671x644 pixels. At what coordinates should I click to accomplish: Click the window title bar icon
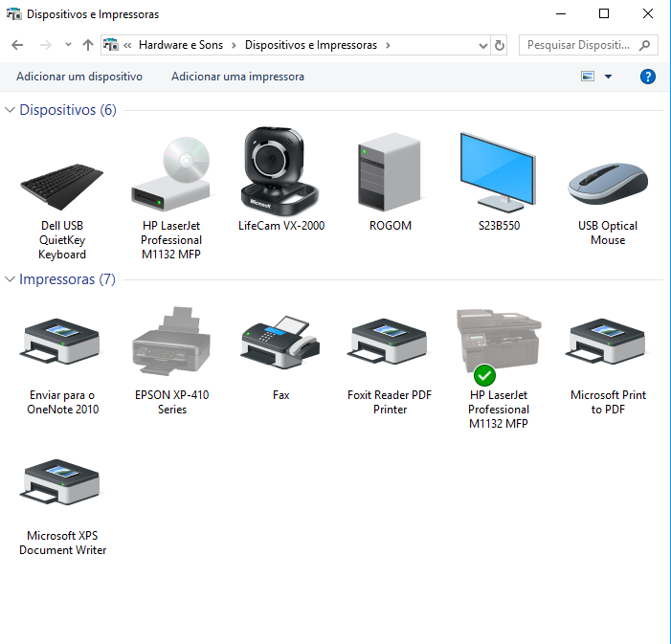click(13, 13)
